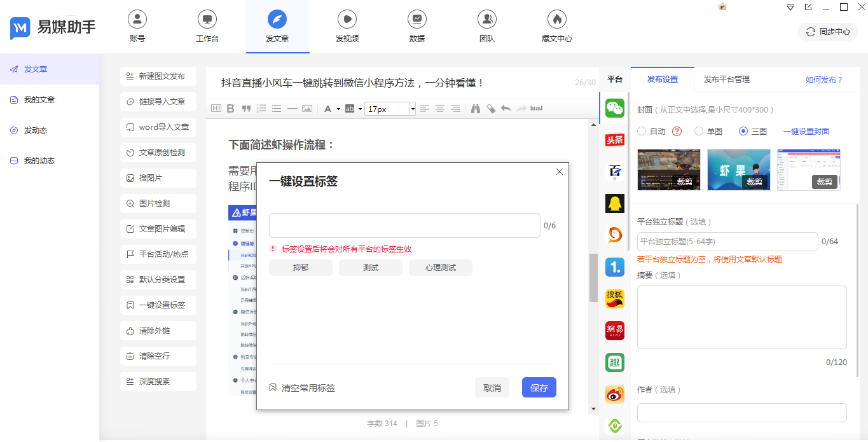Click the 虾果 cover thumbnail
Image resolution: width=868 pixels, height=442 pixels.
click(739, 170)
